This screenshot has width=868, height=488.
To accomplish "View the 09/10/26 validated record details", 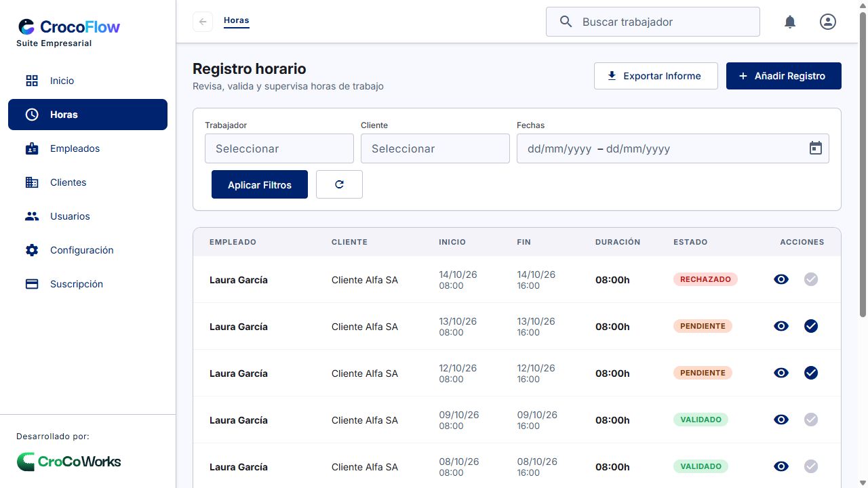I will [x=781, y=420].
